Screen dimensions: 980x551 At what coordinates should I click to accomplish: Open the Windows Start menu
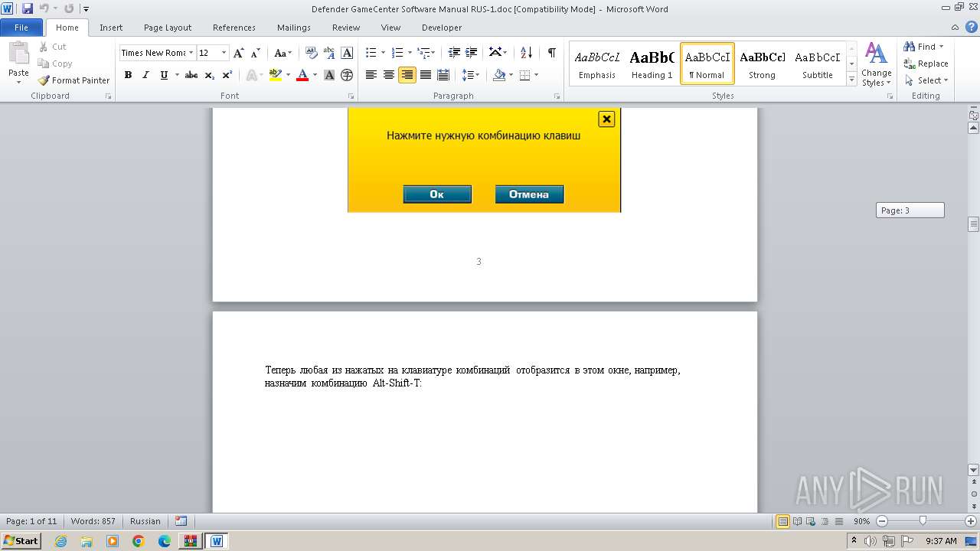point(21,541)
